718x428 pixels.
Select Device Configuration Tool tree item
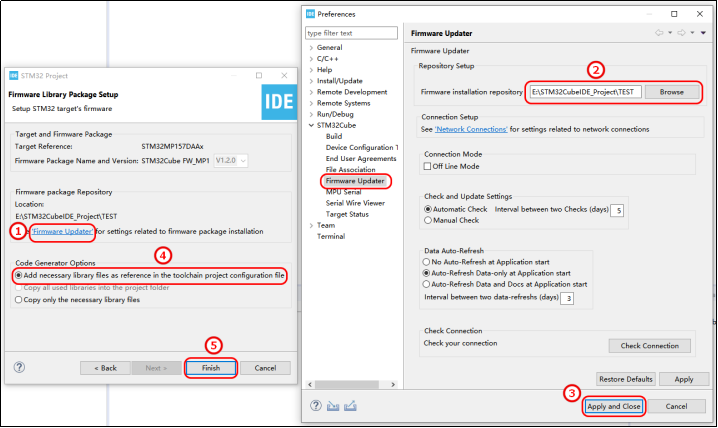[x=362, y=147]
